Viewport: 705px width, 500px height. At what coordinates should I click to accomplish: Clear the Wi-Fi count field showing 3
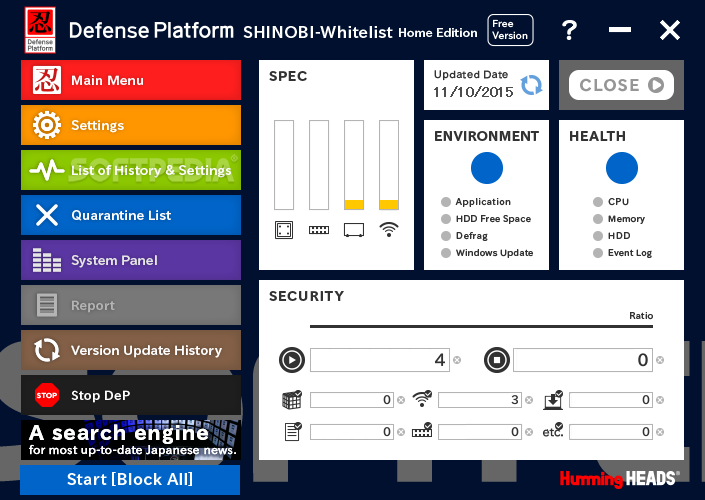click(x=529, y=400)
